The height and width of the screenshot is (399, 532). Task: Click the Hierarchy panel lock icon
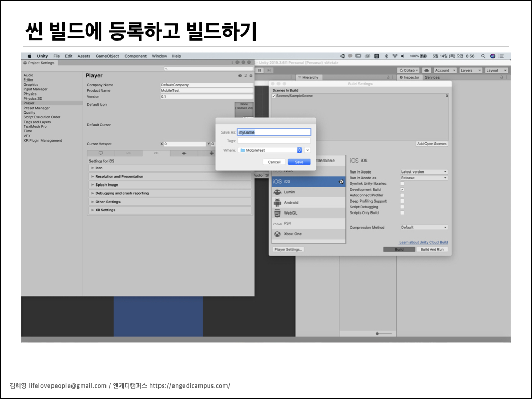coord(388,78)
